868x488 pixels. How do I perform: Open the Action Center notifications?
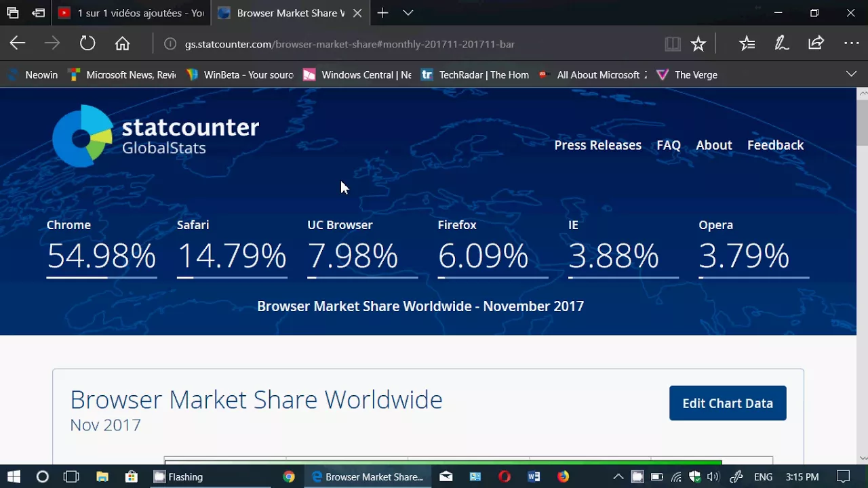[842, 476]
